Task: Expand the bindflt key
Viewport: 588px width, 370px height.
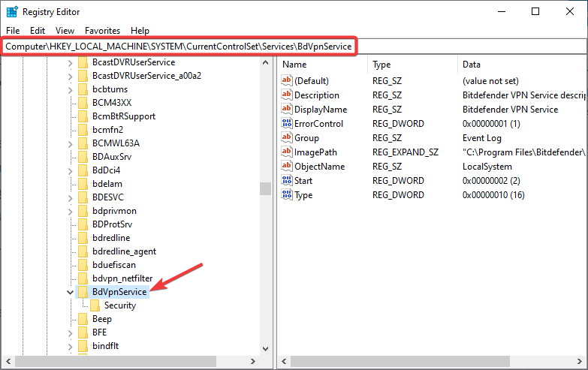Action: [x=70, y=347]
